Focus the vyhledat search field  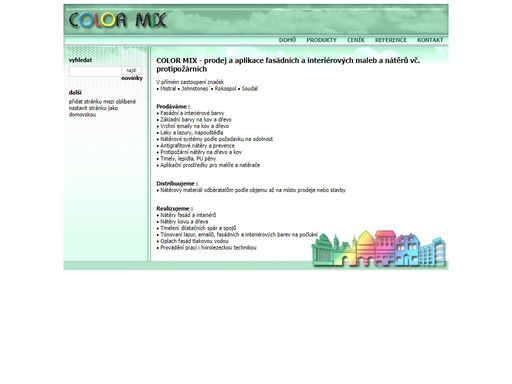[x=95, y=71]
